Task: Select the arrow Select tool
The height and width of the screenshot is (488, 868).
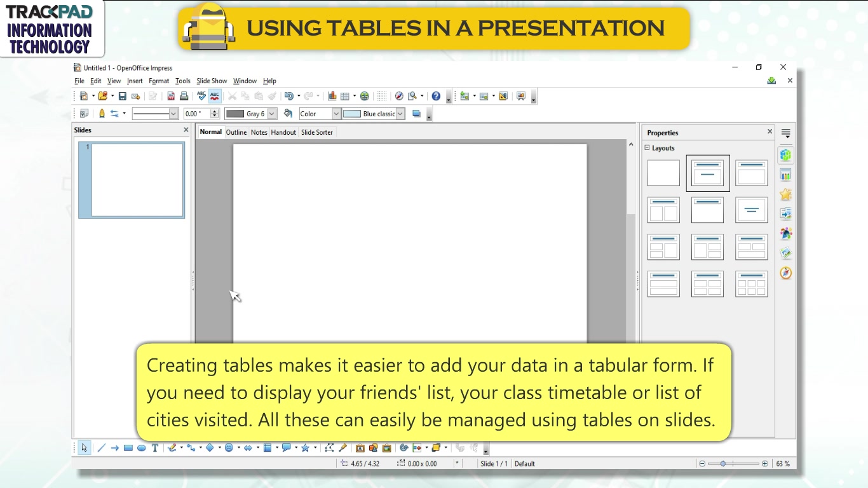Action: tap(85, 448)
